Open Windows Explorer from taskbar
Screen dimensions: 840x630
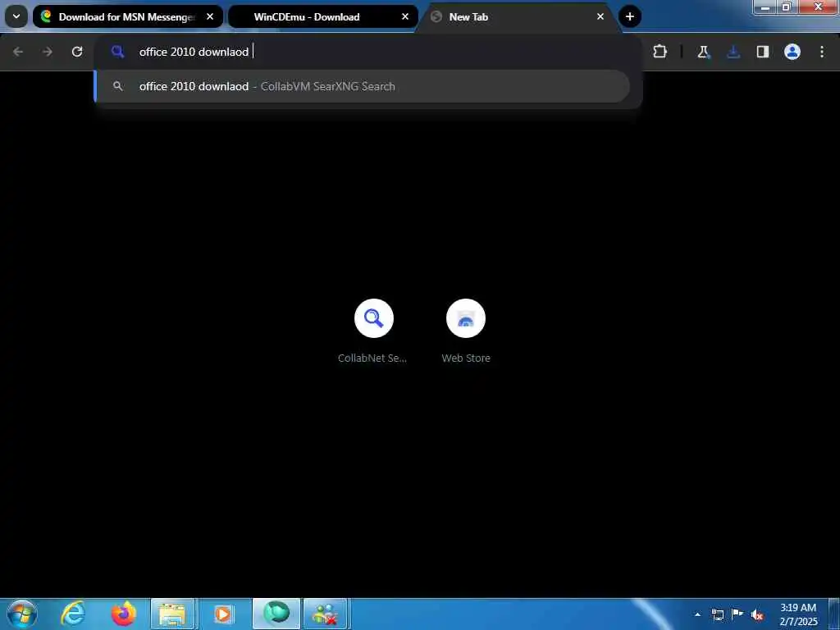pyautogui.click(x=172, y=614)
